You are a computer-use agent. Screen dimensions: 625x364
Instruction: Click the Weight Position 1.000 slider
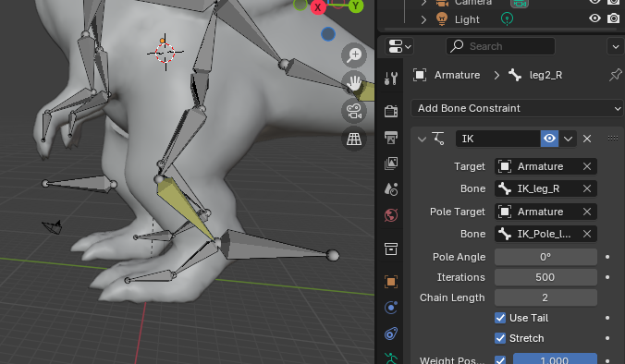coord(555,358)
